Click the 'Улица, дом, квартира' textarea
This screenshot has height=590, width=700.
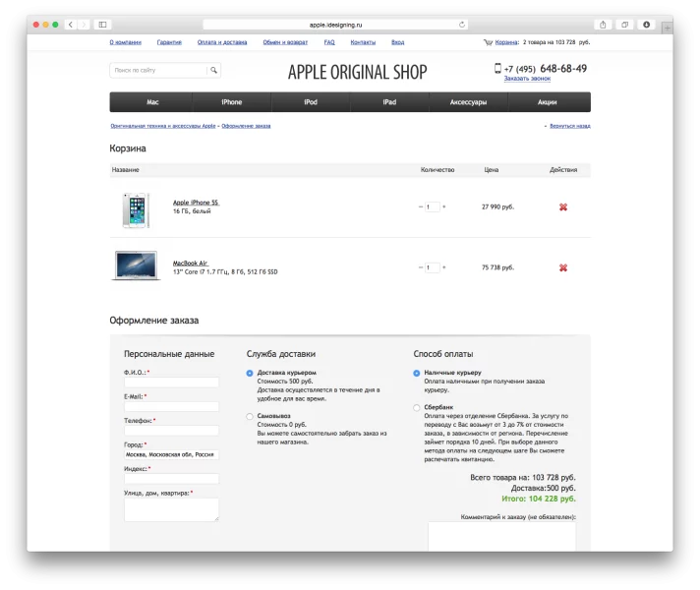[171, 509]
